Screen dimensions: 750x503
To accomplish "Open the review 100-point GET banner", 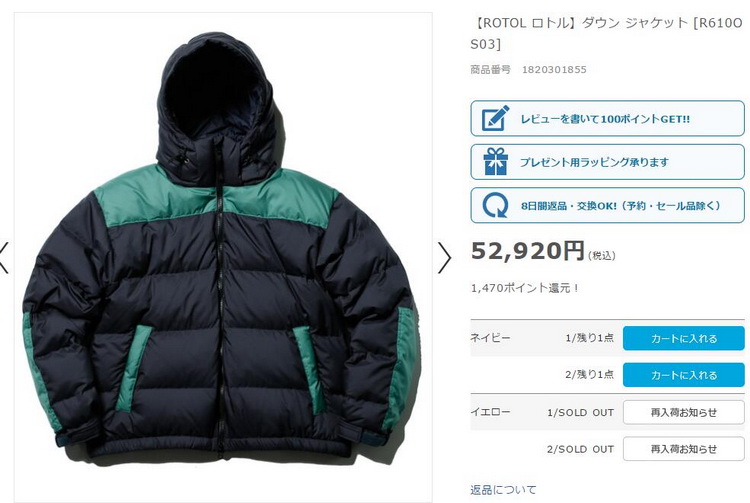I will coord(607,118).
